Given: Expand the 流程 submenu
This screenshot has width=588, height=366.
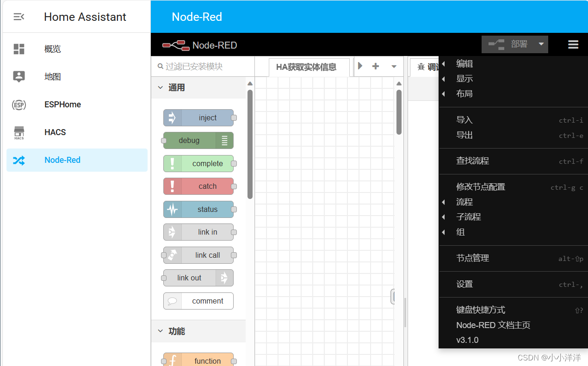Looking at the screenshot, I should click(x=513, y=202).
